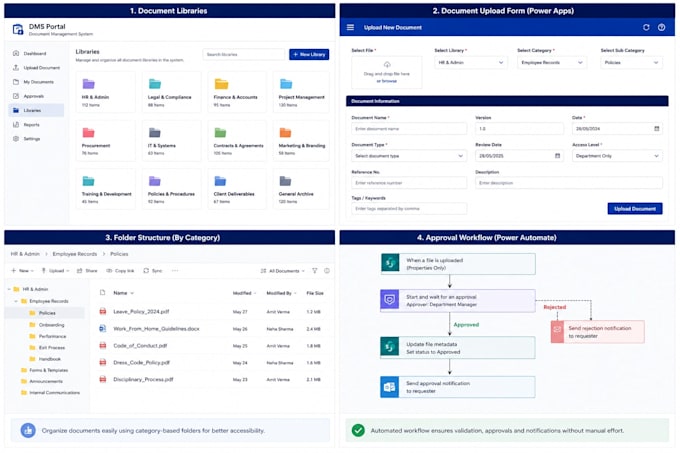Click Sync in the folder toolbar

[153, 270]
